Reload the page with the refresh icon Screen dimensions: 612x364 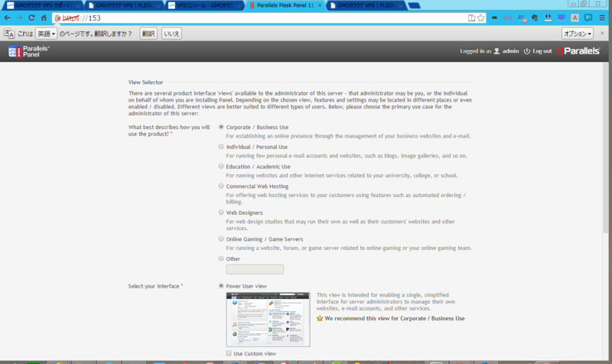[x=31, y=18]
